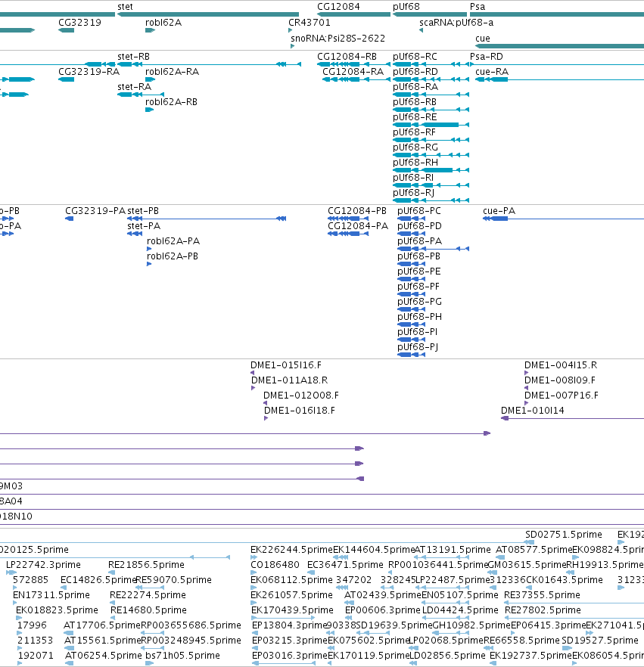This screenshot has width=644, height=667.
Task: Click the CR43701 gene label
Action: (x=310, y=22)
